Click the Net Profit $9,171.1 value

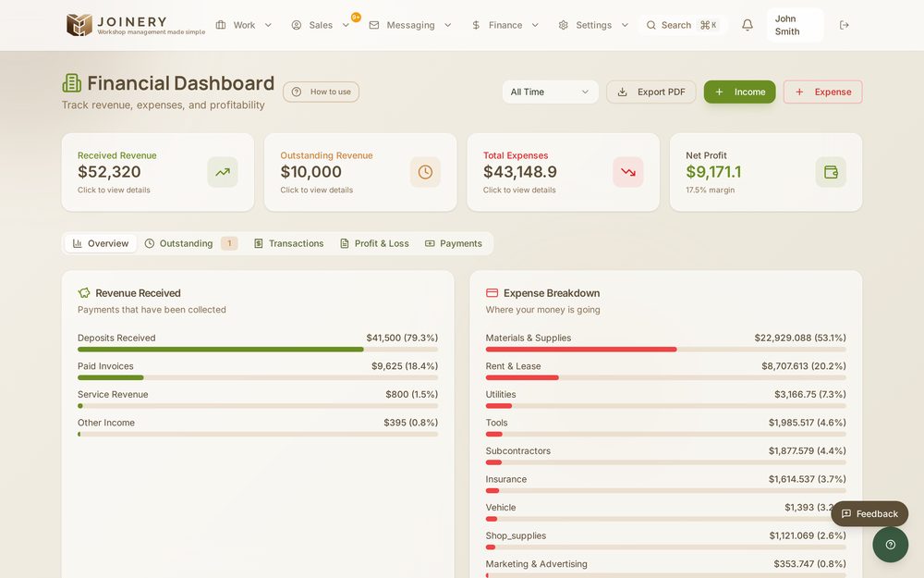tap(713, 172)
